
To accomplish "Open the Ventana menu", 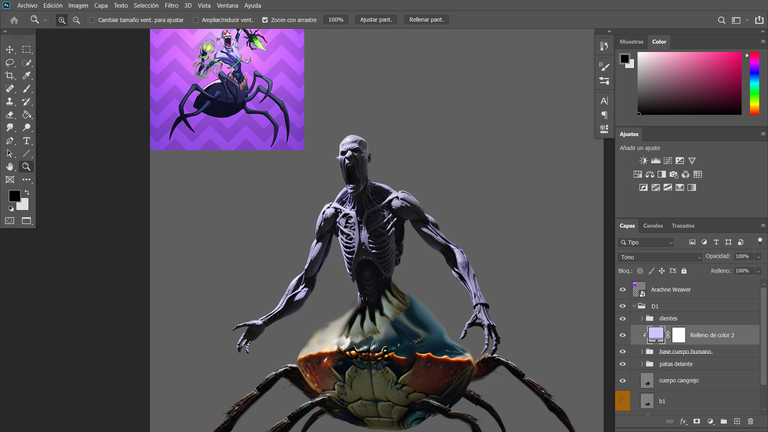I will pos(227,5).
